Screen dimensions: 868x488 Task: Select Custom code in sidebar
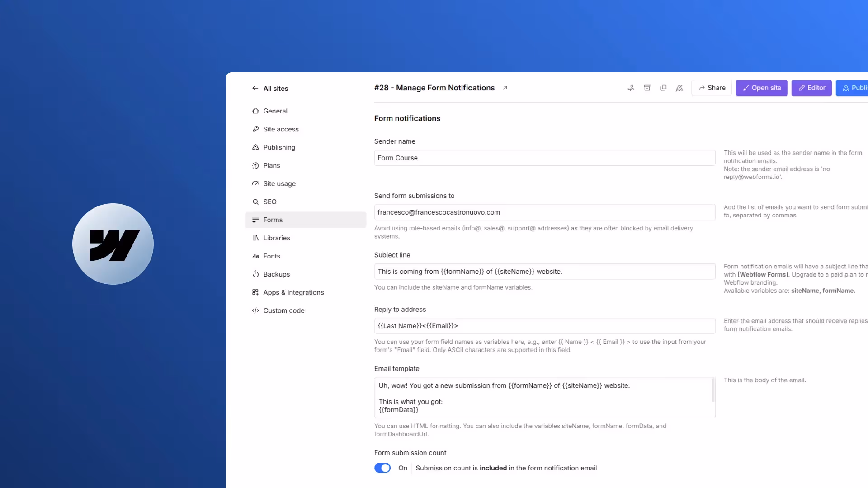tap(283, 310)
